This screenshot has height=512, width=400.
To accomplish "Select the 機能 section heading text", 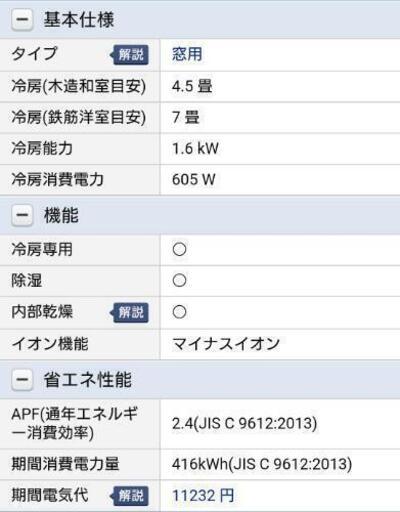I will click(61, 215).
